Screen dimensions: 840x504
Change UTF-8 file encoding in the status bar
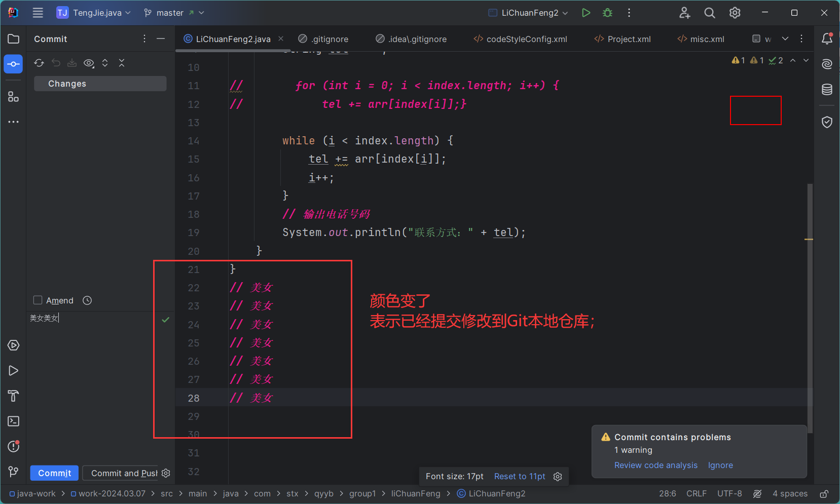click(729, 493)
